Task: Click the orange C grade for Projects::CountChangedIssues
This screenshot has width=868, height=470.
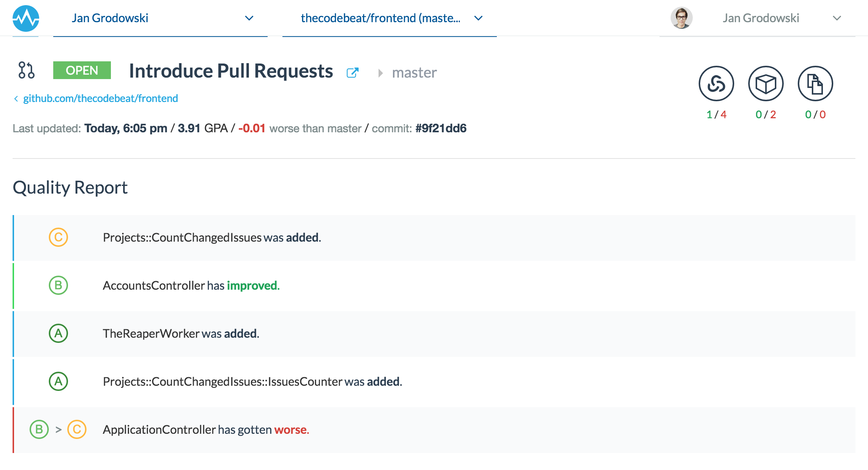Action: click(58, 237)
